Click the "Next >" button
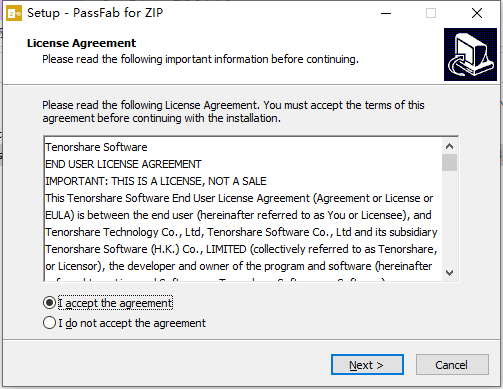 click(x=367, y=365)
